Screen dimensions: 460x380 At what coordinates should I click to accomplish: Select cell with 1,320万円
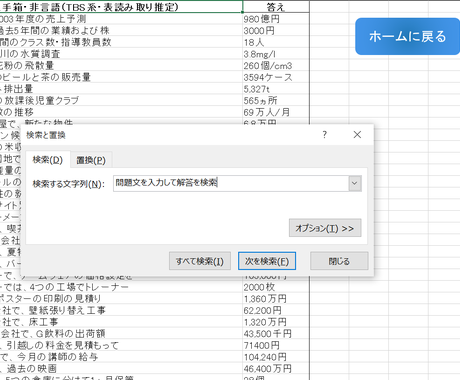(x=276, y=322)
